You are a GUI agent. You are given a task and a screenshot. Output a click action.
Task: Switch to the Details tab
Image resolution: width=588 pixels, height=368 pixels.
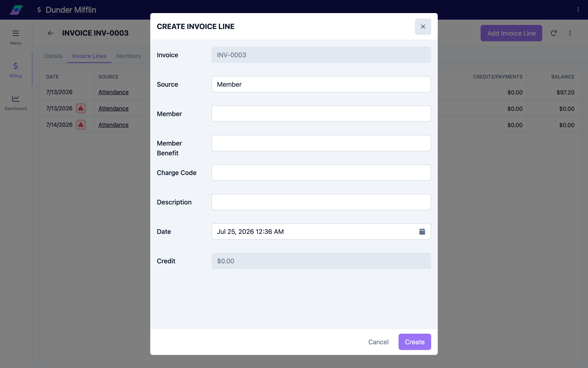pos(53,56)
